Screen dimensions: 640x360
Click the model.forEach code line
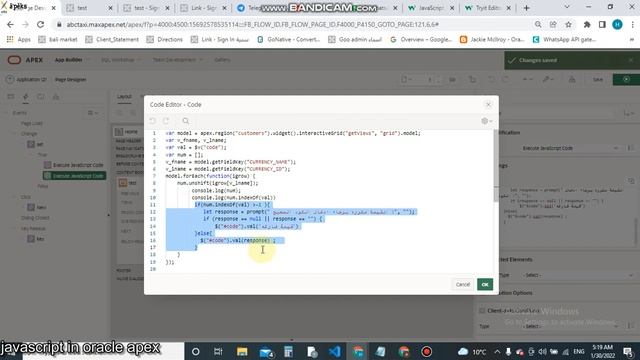(x=210, y=176)
